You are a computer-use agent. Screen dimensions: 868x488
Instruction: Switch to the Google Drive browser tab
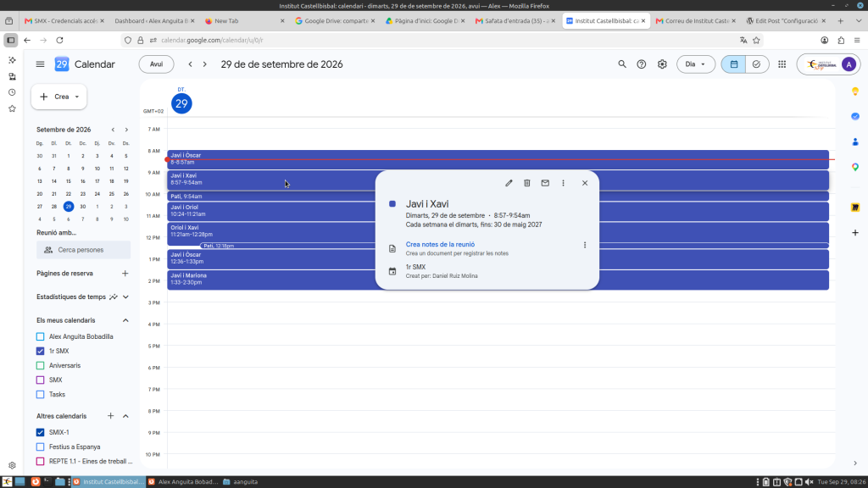pyautogui.click(x=335, y=21)
